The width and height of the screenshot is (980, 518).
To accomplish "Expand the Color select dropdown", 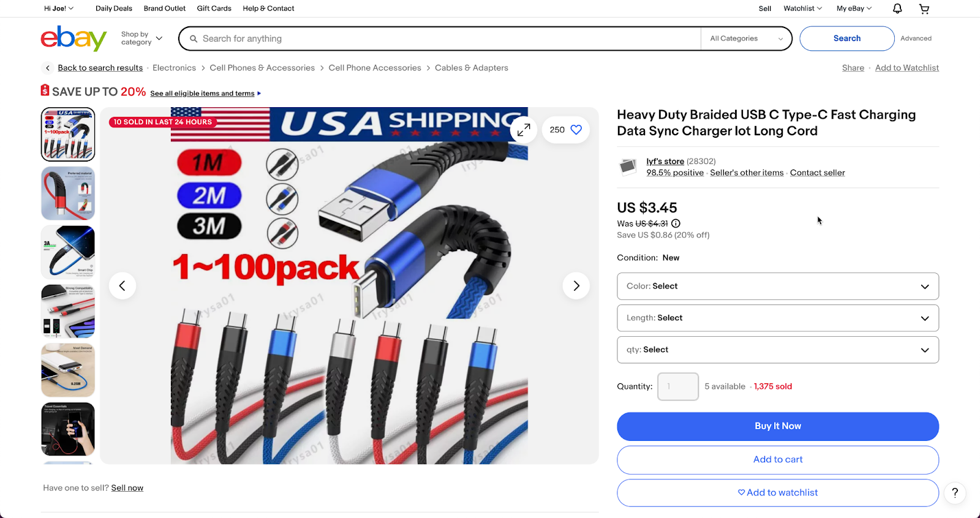I will click(x=778, y=286).
